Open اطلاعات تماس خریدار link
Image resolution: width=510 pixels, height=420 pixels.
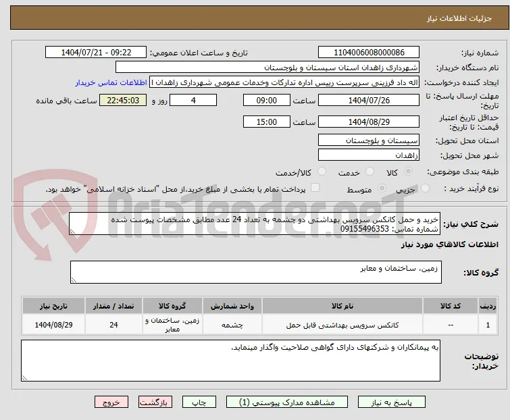(111, 82)
